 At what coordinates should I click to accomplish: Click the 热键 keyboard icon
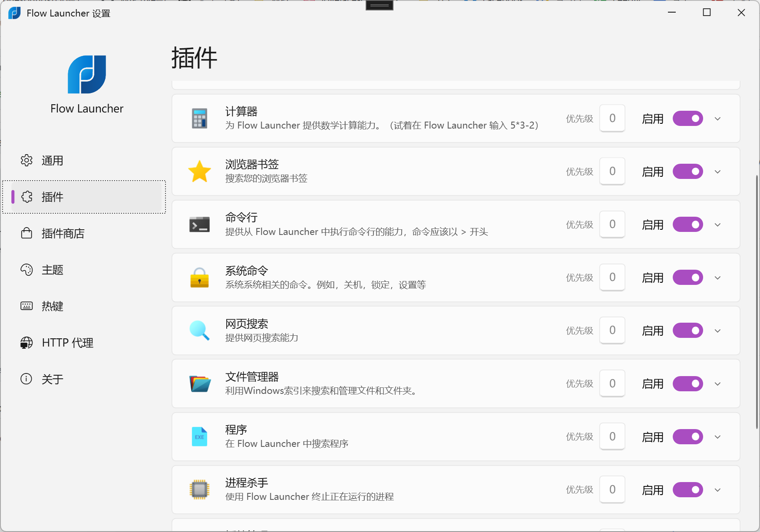coord(26,306)
